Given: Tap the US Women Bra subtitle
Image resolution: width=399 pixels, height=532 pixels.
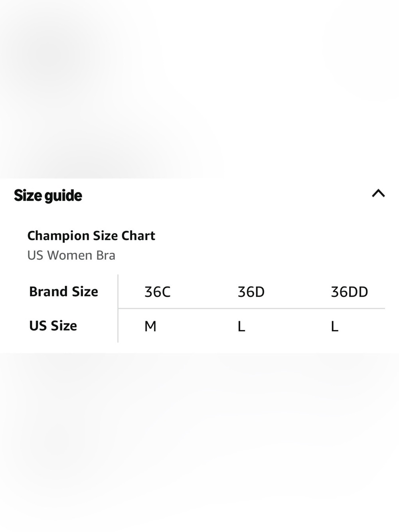Looking at the screenshot, I should [71, 255].
